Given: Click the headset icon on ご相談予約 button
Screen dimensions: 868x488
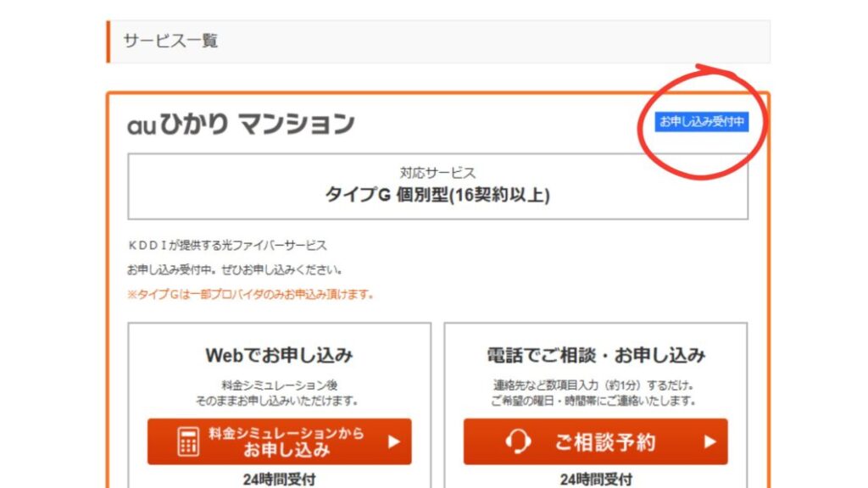Looking at the screenshot, I should (518, 441).
